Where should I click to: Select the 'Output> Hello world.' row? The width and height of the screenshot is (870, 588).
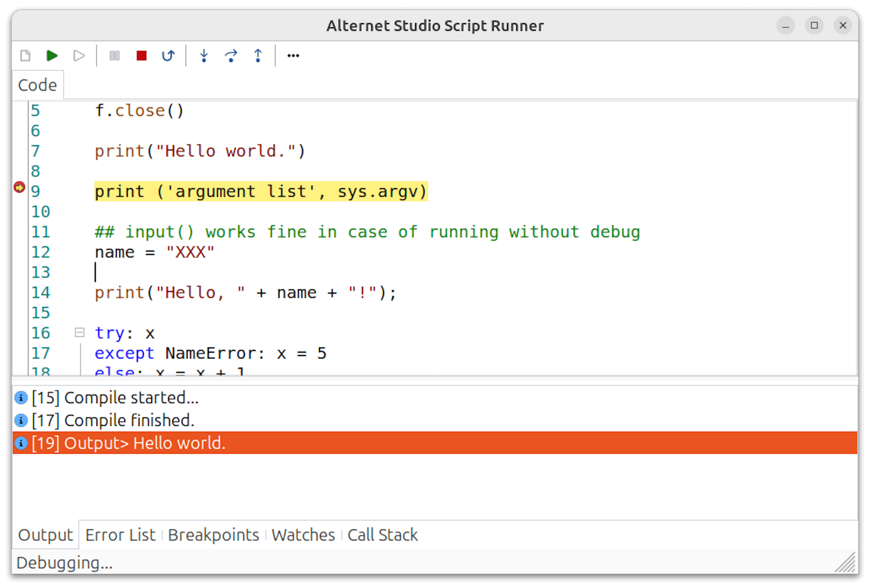pos(435,443)
